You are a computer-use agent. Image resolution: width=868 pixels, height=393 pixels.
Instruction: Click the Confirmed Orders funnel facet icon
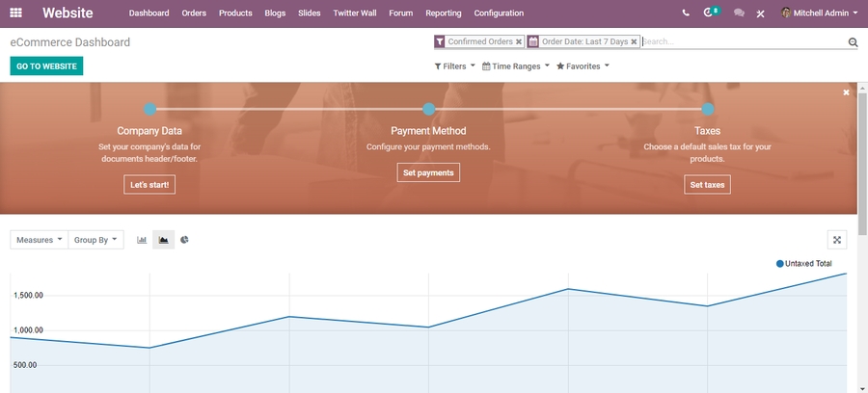point(440,41)
